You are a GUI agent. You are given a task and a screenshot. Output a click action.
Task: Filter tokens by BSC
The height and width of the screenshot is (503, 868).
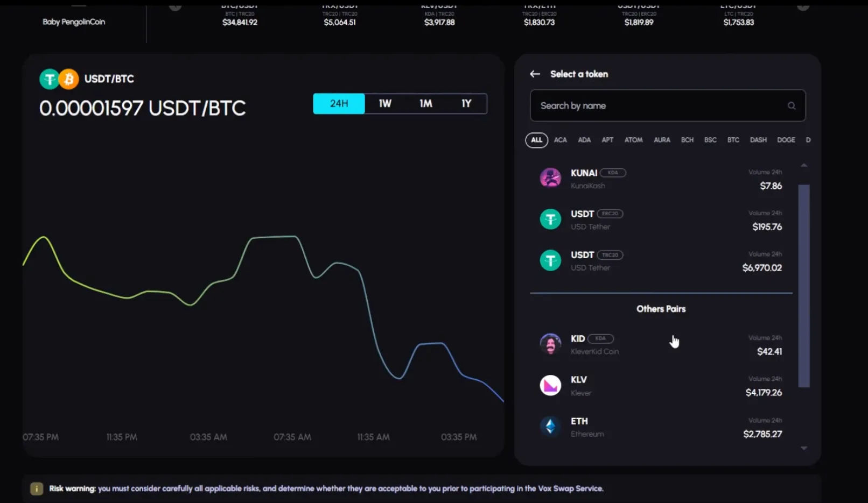point(710,140)
